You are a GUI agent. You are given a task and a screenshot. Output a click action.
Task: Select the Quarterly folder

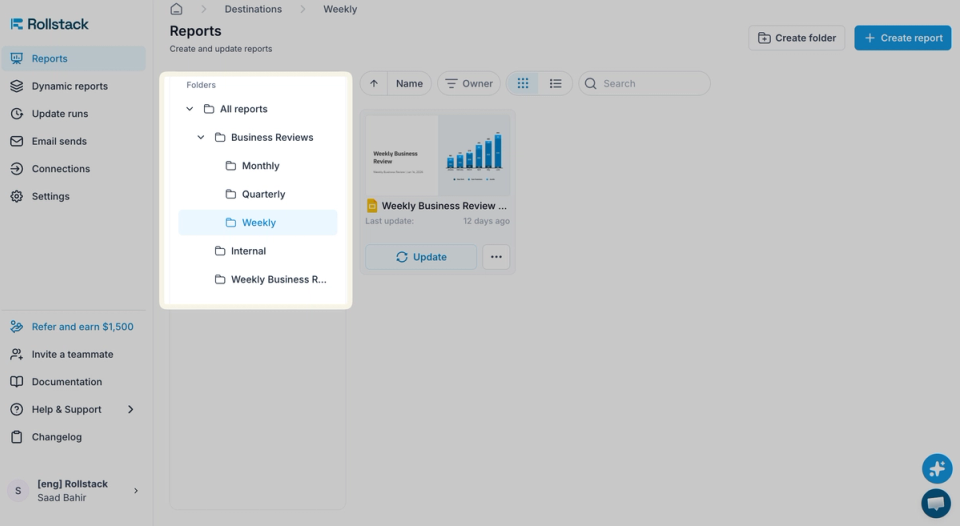point(263,194)
